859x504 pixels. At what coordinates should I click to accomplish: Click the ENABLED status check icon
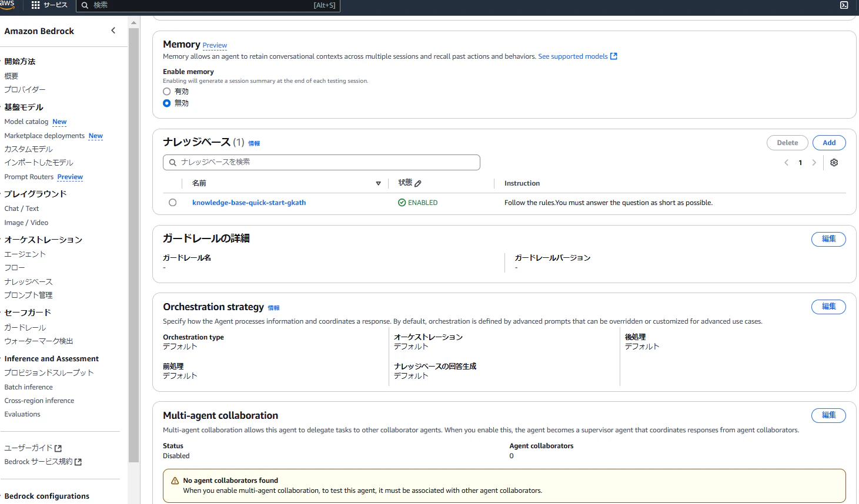[402, 203]
